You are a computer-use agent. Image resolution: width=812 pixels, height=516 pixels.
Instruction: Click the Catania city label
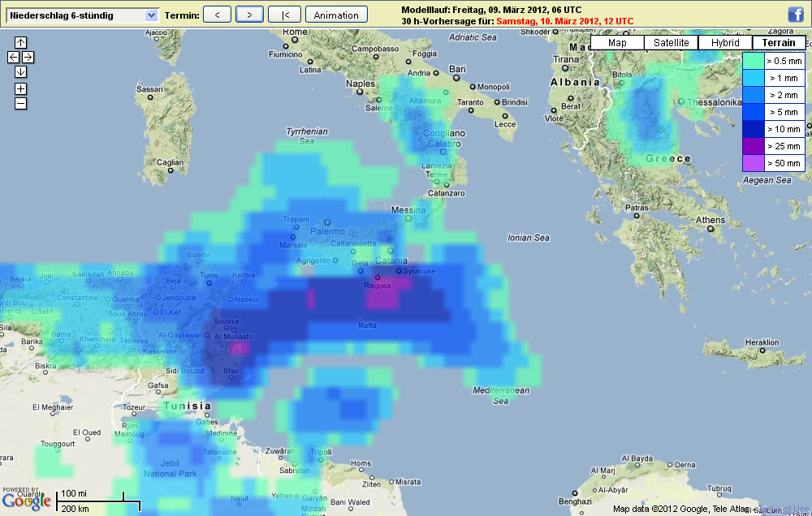coord(391,260)
